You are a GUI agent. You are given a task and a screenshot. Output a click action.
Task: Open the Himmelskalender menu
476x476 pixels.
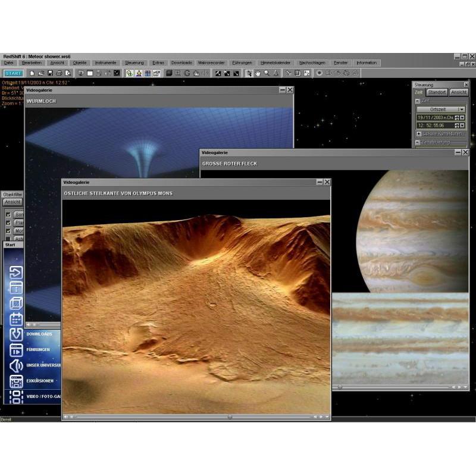[275, 62]
